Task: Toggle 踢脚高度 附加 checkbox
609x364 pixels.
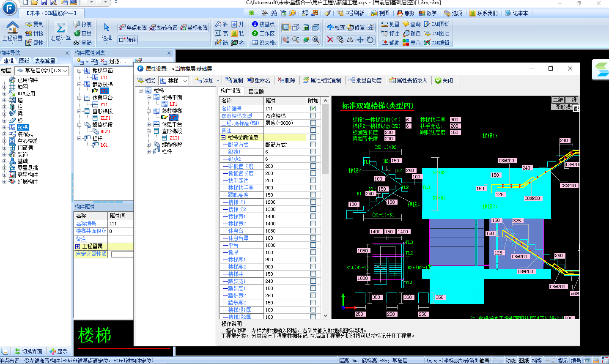Action: tap(313, 194)
